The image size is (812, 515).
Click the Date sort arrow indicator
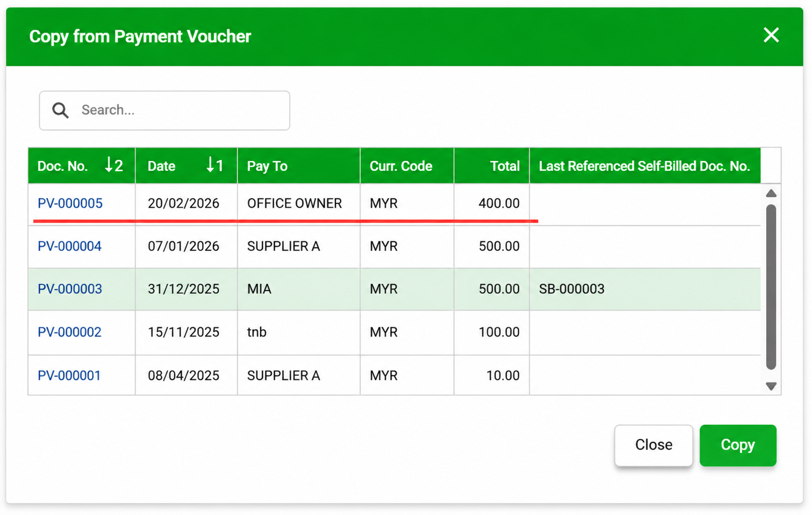pyautogui.click(x=215, y=165)
